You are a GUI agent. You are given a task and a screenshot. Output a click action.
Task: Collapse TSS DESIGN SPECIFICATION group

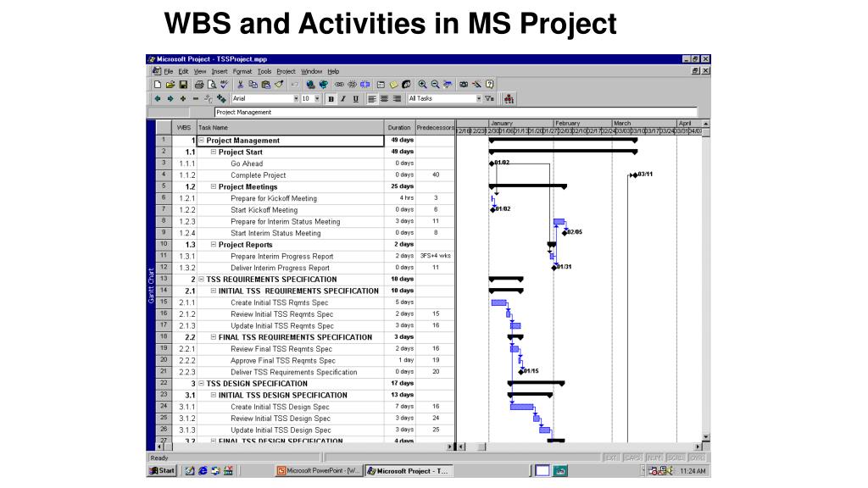coord(202,384)
